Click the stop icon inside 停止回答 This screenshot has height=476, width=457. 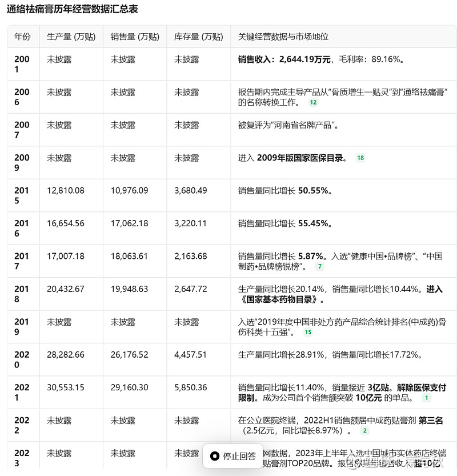click(215, 456)
